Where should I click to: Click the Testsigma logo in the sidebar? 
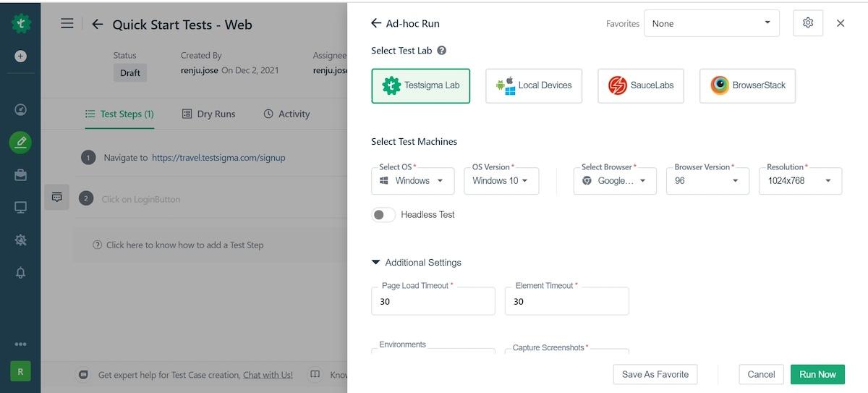pyautogui.click(x=20, y=23)
